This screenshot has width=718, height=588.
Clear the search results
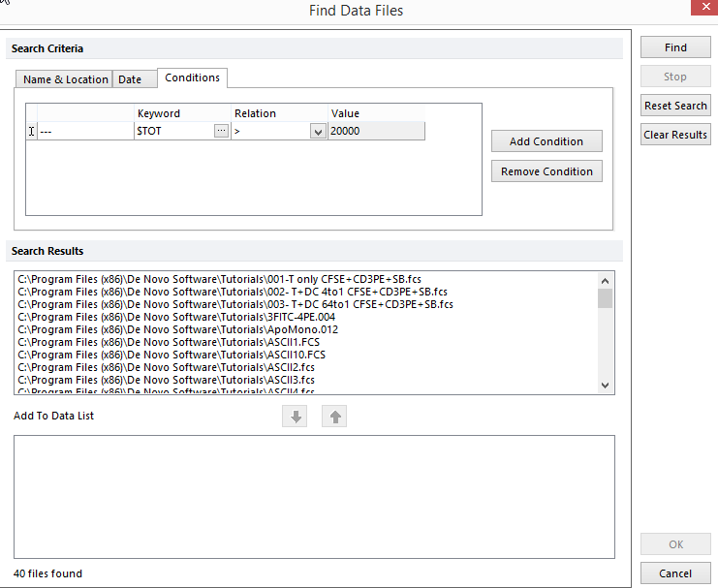click(x=675, y=135)
